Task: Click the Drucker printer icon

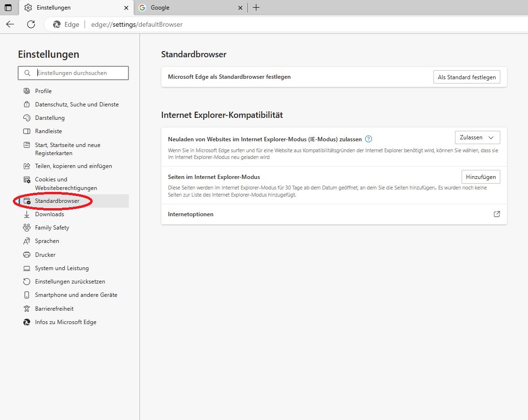Action: pyautogui.click(x=27, y=255)
